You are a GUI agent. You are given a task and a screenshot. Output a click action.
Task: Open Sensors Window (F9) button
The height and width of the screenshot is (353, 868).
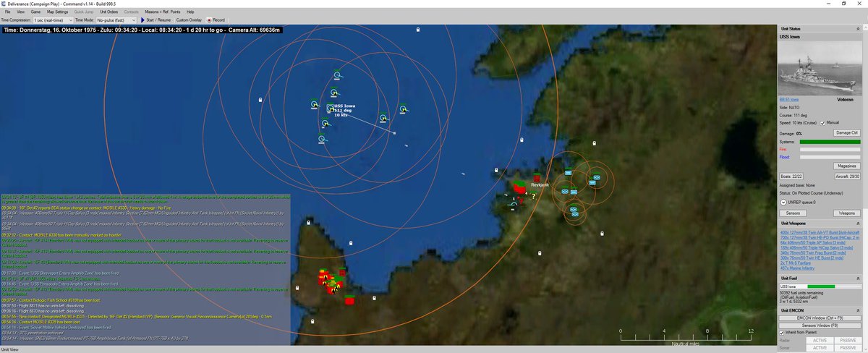click(820, 325)
